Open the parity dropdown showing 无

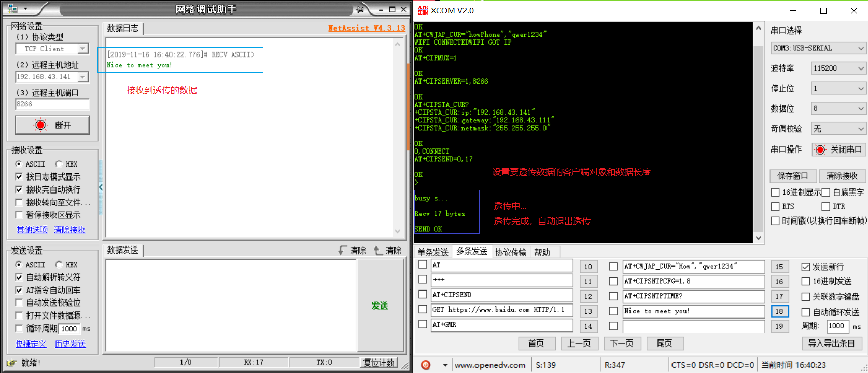pyautogui.click(x=860, y=129)
